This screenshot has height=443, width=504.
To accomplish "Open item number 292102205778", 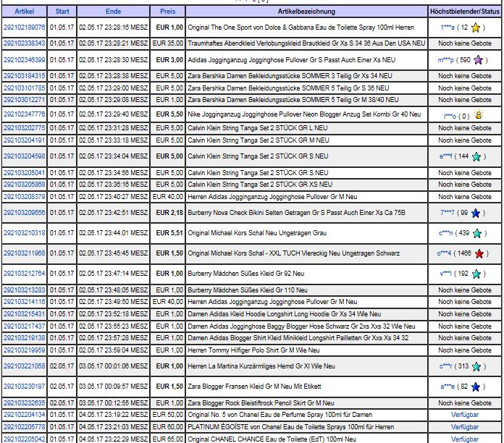I will point(25,427).
